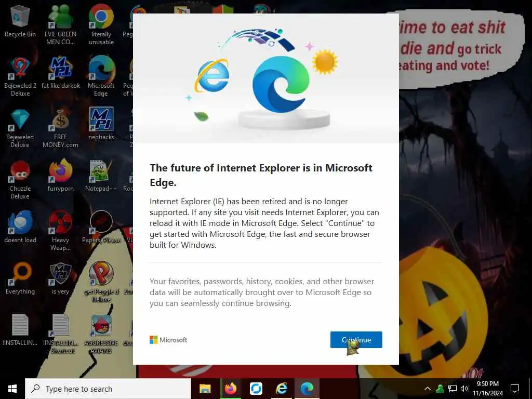Select the EVIL GREEN MEN CO... desktop icon
The image size is (532, 399).
(x=60, y=25)
